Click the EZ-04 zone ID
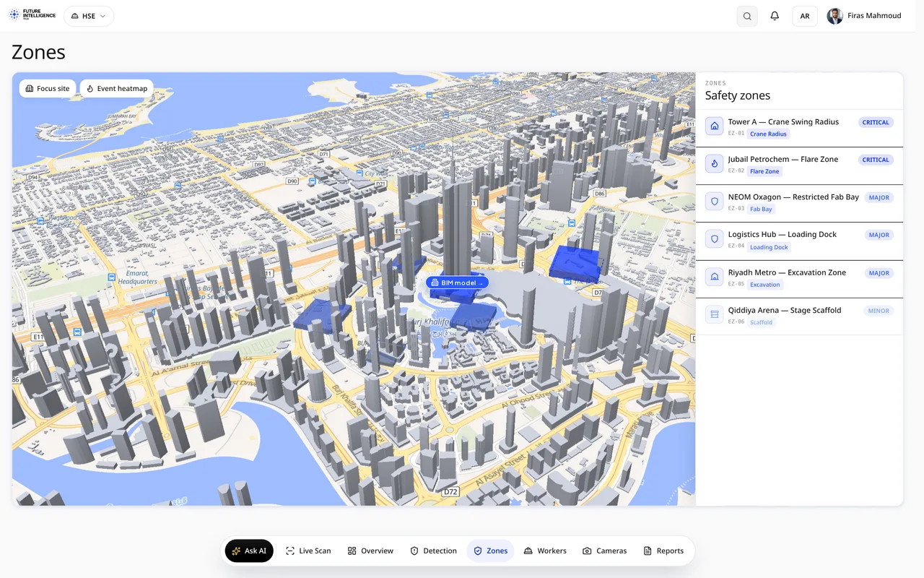Image resolution: width=924 pixels, height=578 pixels. [x=736, y=246]
